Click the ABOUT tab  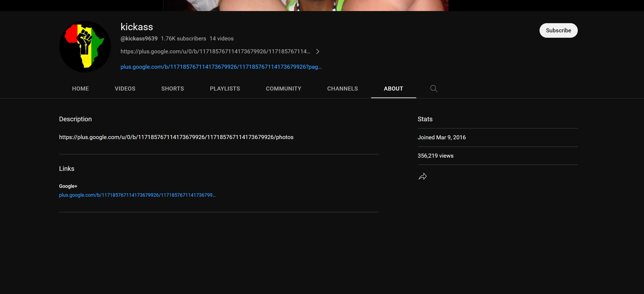click(393, 89)
